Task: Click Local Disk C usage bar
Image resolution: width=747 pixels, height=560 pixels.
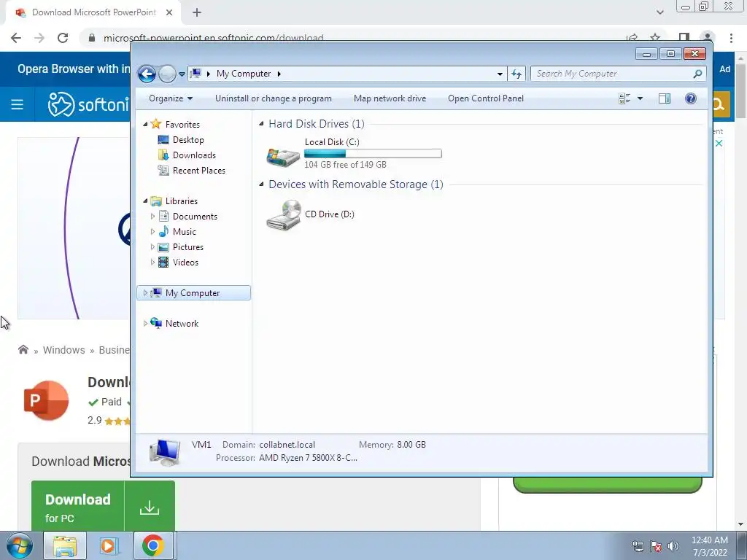Action: pos(373,153)
